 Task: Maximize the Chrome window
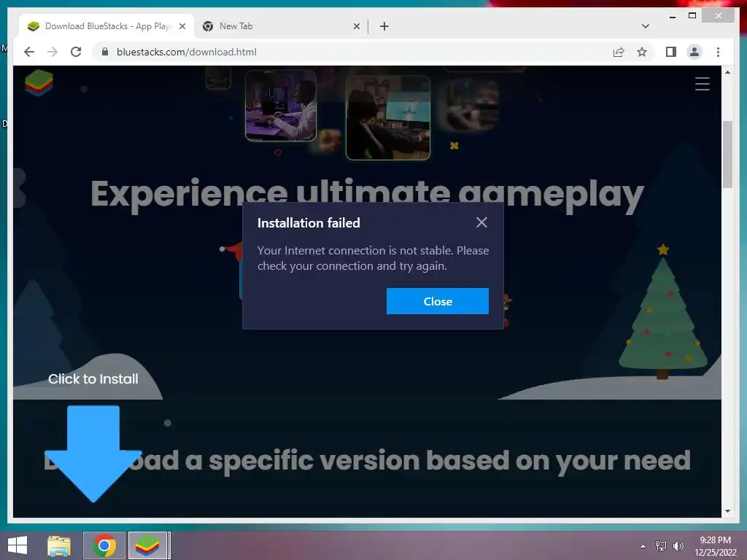[692, 16]
